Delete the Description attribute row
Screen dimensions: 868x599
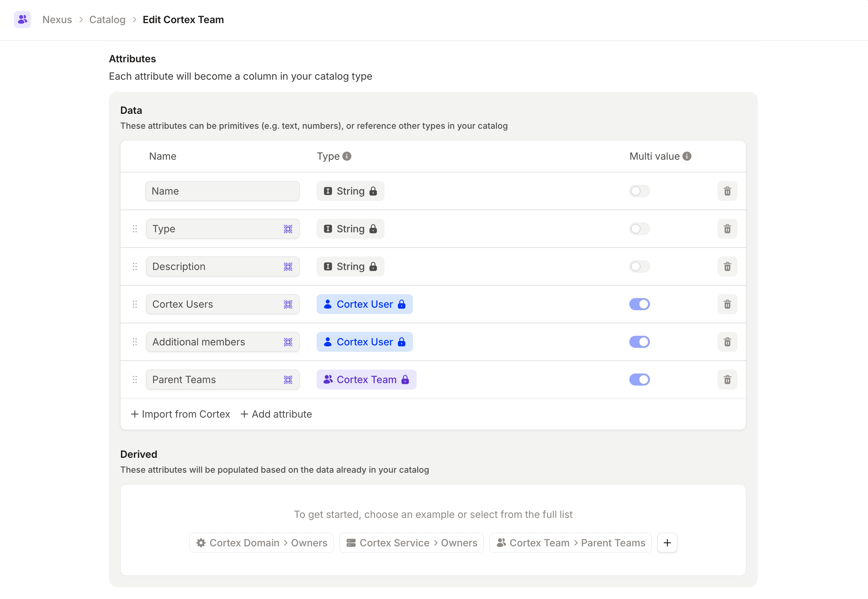click(x=727, y=266)
